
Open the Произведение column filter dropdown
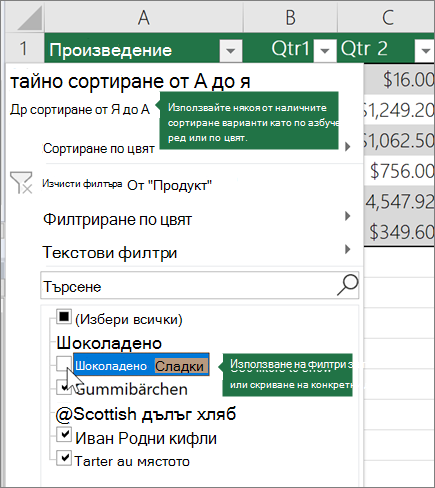pyautogui.click(x=231, y=51)
